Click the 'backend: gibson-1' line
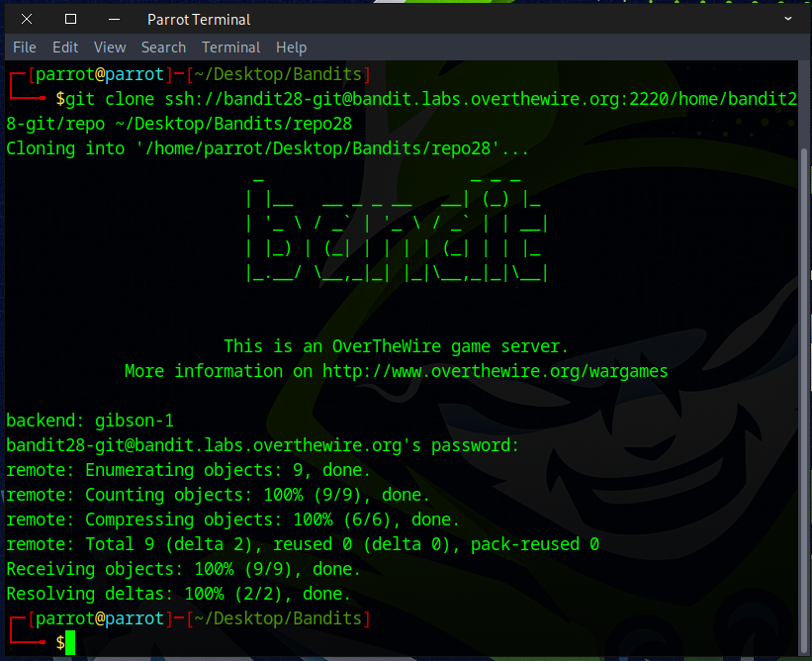 (x=90, y=421)
